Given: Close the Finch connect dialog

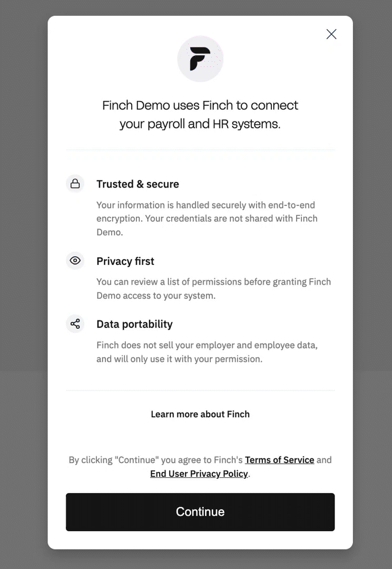Looking at the screenshot, I should coord(331,34).
